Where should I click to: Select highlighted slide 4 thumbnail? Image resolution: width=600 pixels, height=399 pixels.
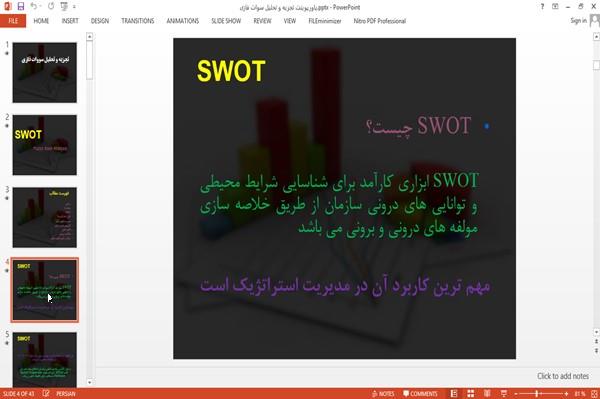pos(45,290)
